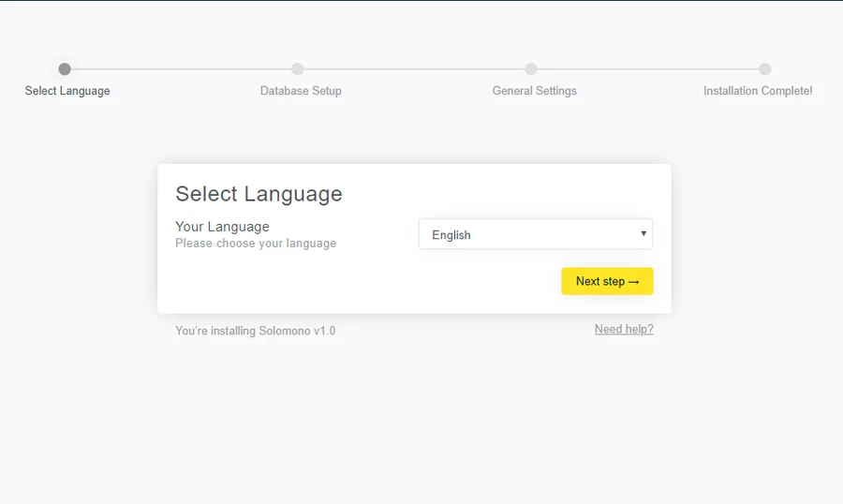Click the language dropdown's small arrow
This screenshot has width=843, height=504.
point(643,234)
